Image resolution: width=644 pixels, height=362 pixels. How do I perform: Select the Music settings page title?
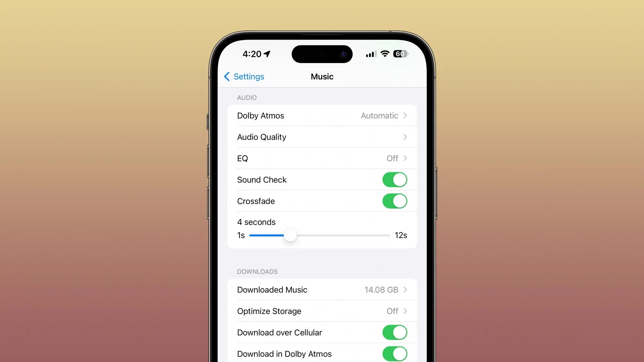click(322, 77)
